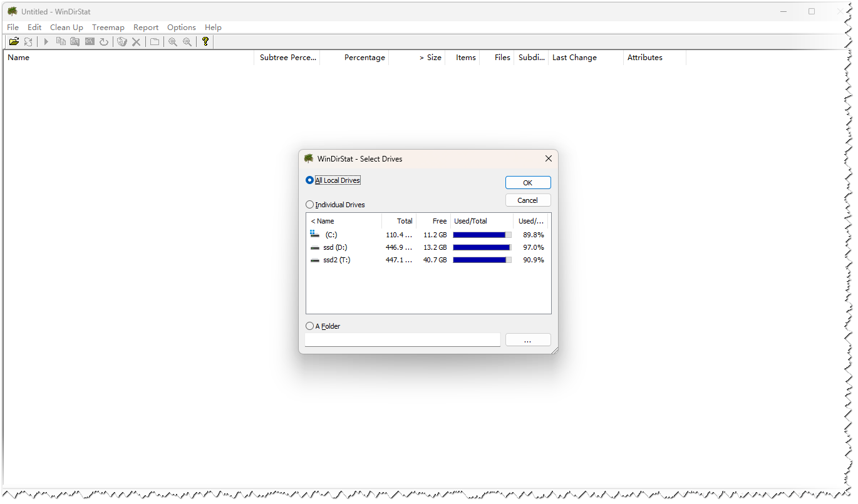Click the yellow Help question mark icon
Viewport: 858px width, 504px height.
[205, 41]
